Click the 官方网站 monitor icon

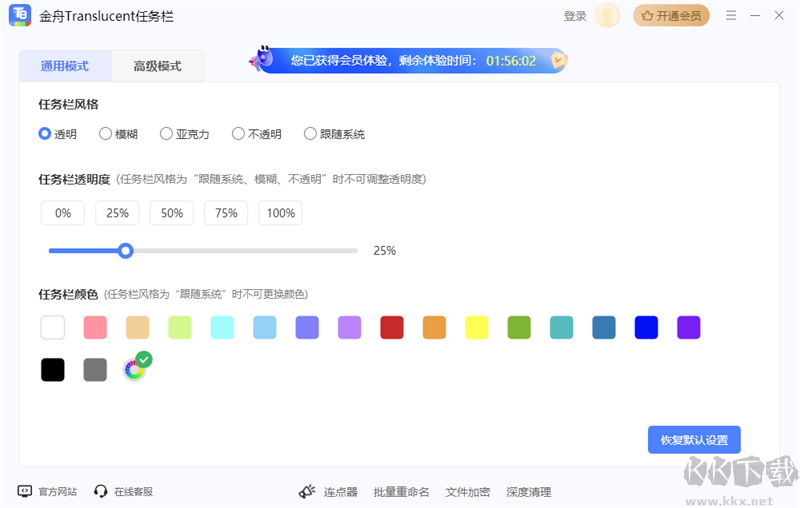coord(25,491)
